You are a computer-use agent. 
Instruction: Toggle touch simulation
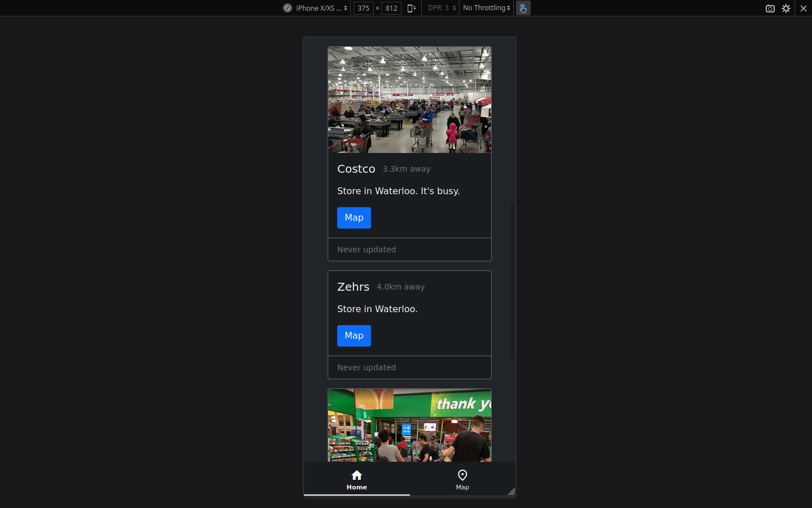523,8
